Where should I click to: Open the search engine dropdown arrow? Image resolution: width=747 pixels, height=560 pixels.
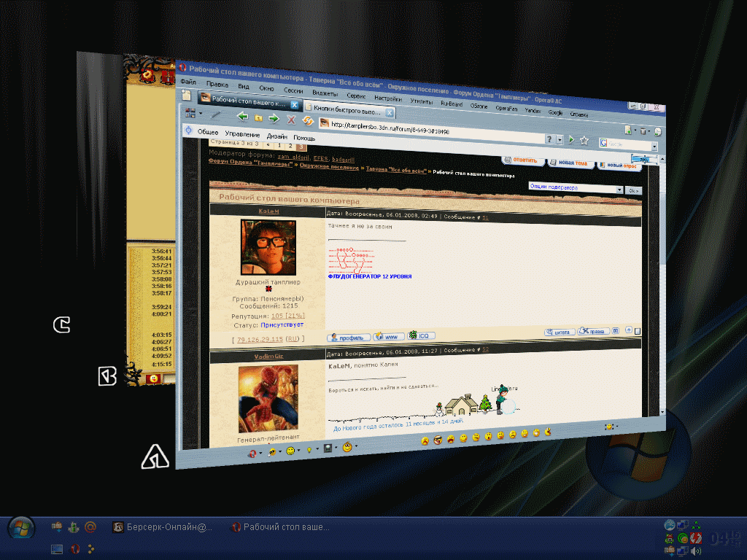654,147
